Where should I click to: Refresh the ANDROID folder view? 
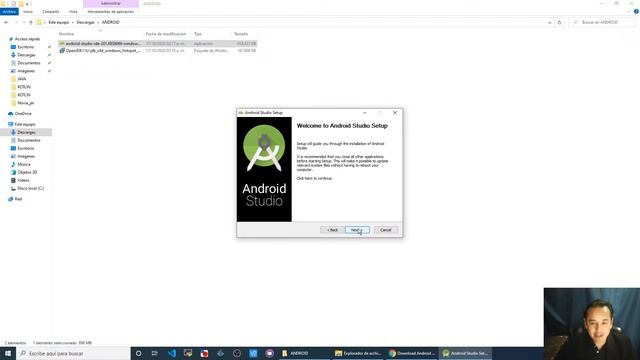tap(560, 22)
